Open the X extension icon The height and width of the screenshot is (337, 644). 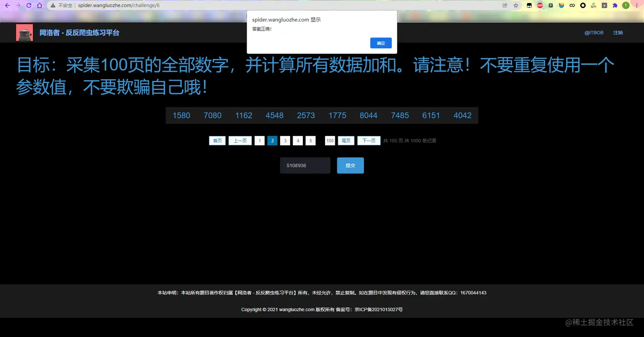551,6
